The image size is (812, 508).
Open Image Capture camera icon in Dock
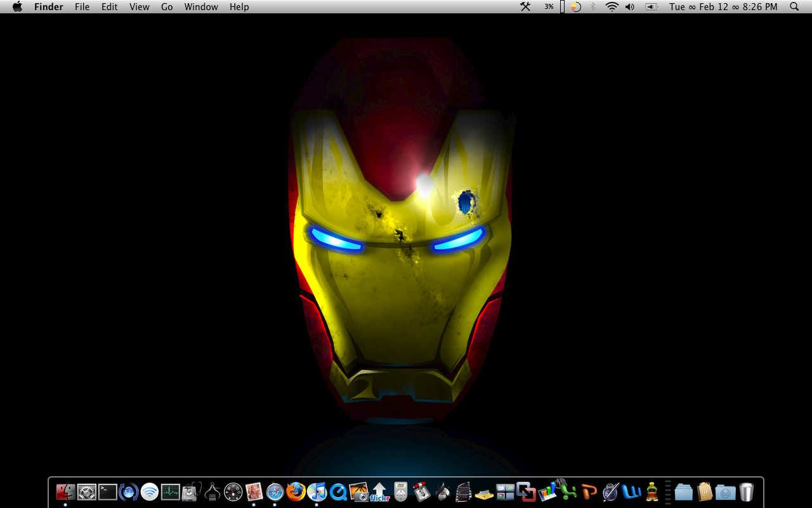pos(358,491)
